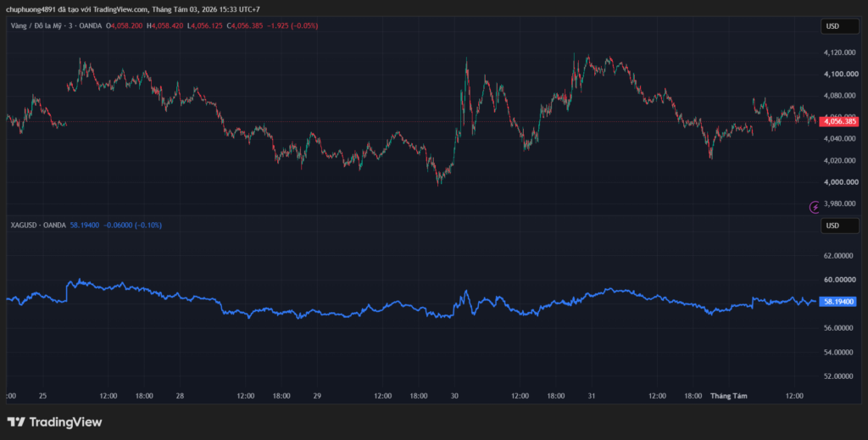Click close value C4,056.385 in legend

click(x=245, y=25)
